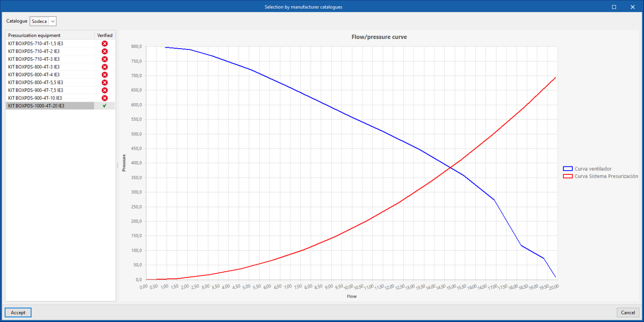
Task: Select KIT BOXPDS-1000-4T-20 IE3 row
Action: tap(60, 106)
